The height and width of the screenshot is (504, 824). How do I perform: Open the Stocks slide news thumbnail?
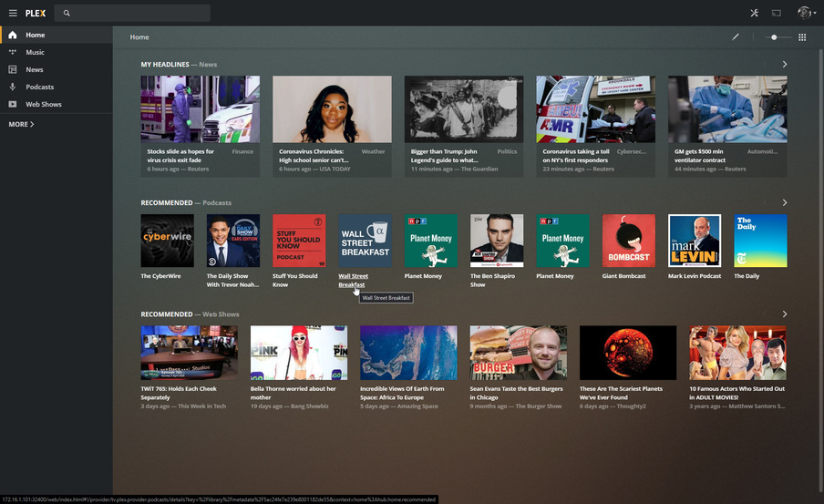(x=200, y=109)
